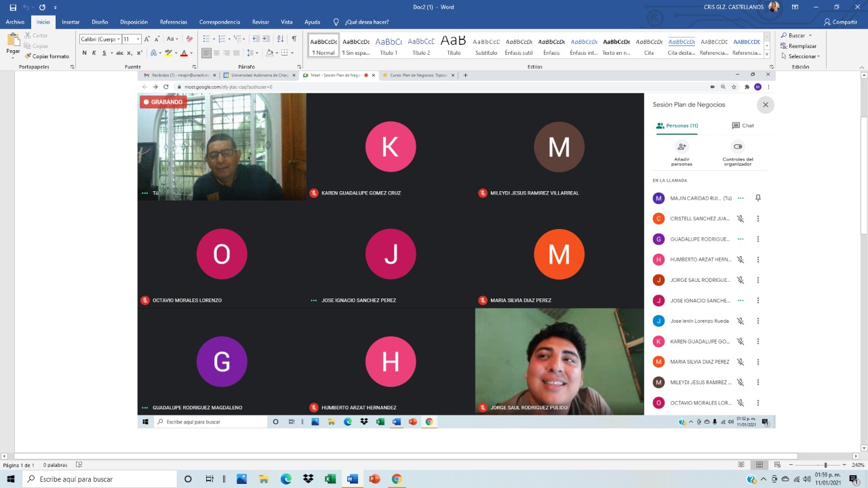Toggle bold N formatting
868x488 pixels.
tap(85, 53)
